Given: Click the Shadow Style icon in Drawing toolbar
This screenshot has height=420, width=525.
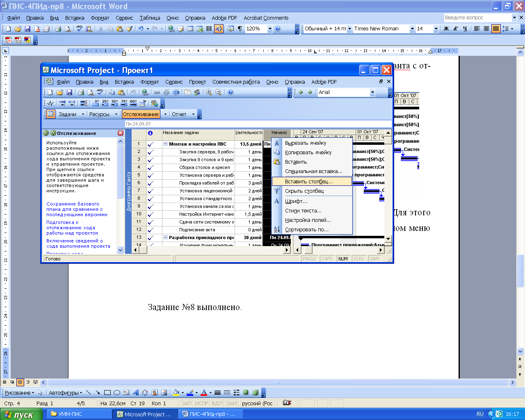Looking at the screenshot, I should point(246,393).
